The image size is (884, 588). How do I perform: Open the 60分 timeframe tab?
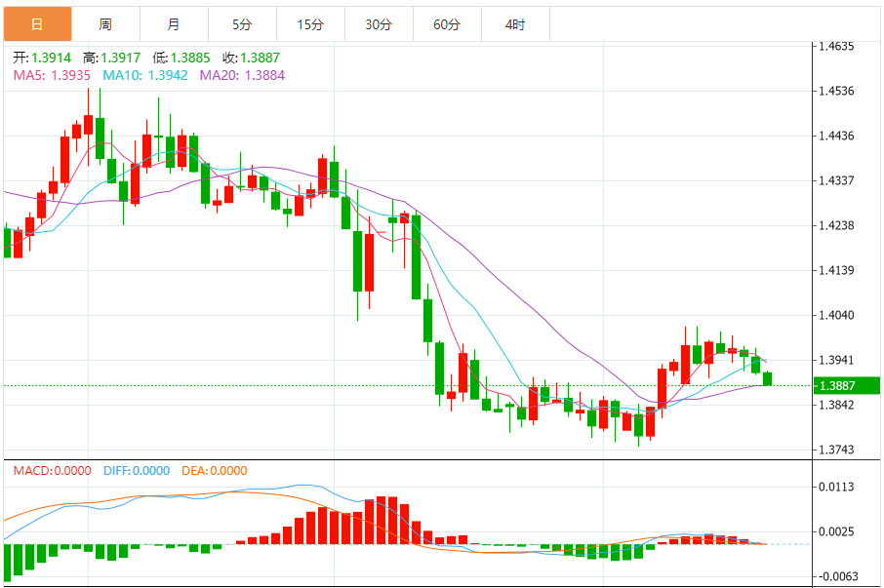click(447, 24)
